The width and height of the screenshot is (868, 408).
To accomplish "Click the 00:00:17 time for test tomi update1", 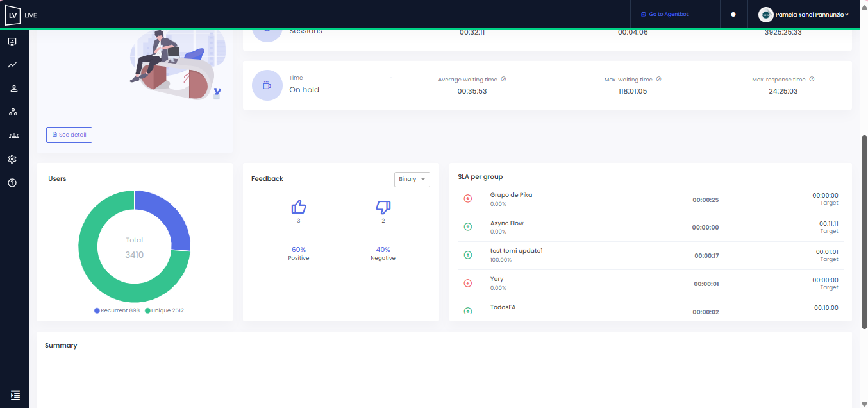I will tap(706, 255).
